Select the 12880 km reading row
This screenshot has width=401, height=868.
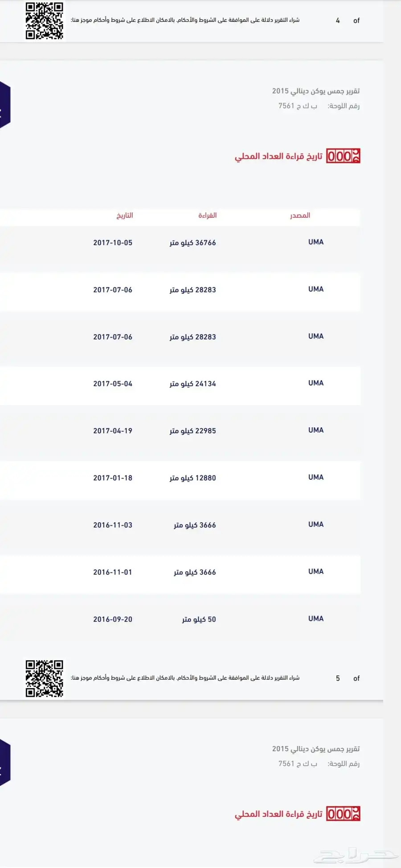click(x=180, y=478)
